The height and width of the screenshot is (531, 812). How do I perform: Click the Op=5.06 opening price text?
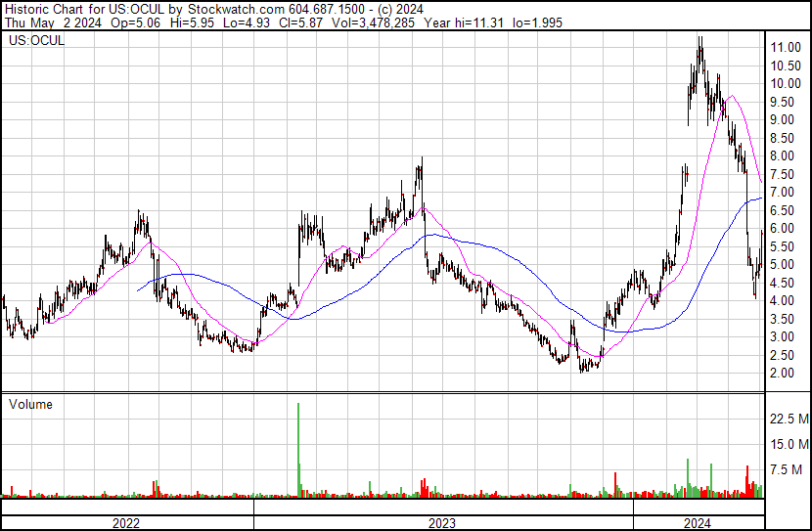[136, 22]
